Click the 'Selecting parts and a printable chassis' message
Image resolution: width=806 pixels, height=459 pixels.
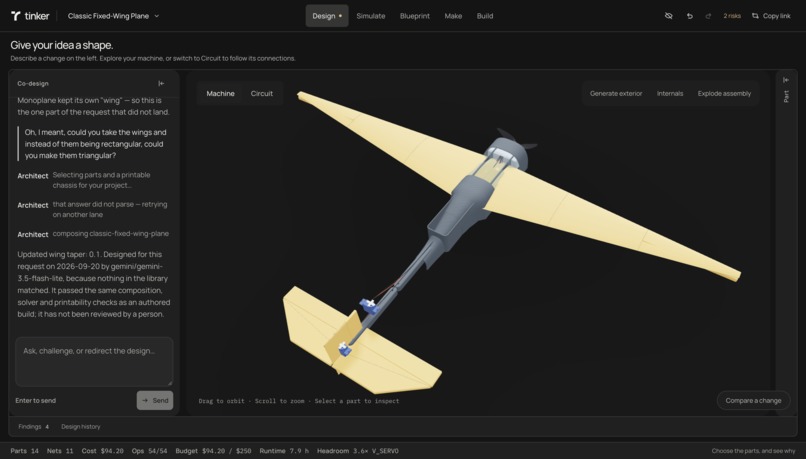pos(101,180)
